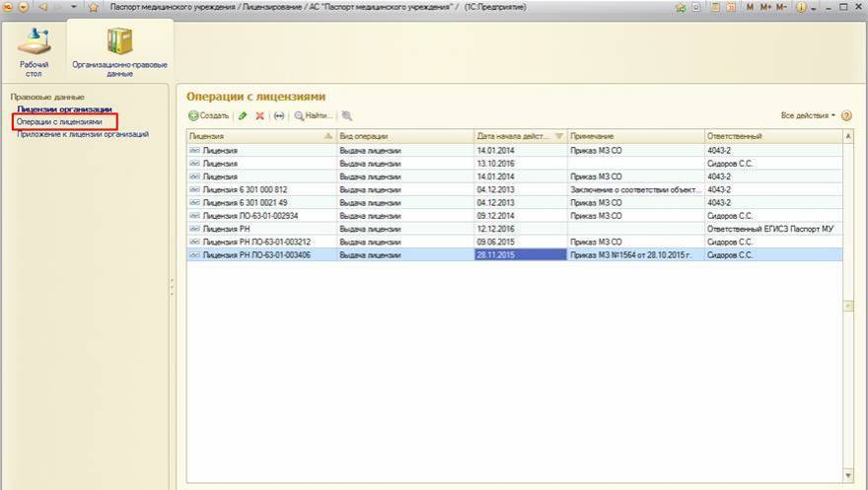Select row Лицензия ЛО-63-01-002934

(x=250, y=215)
